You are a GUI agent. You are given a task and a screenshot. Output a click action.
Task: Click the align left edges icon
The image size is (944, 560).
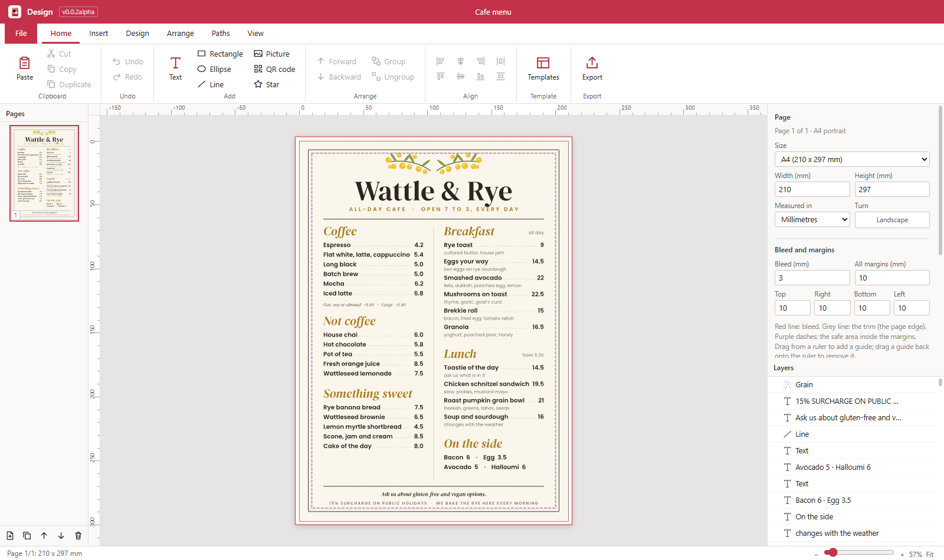pos(440,61)
